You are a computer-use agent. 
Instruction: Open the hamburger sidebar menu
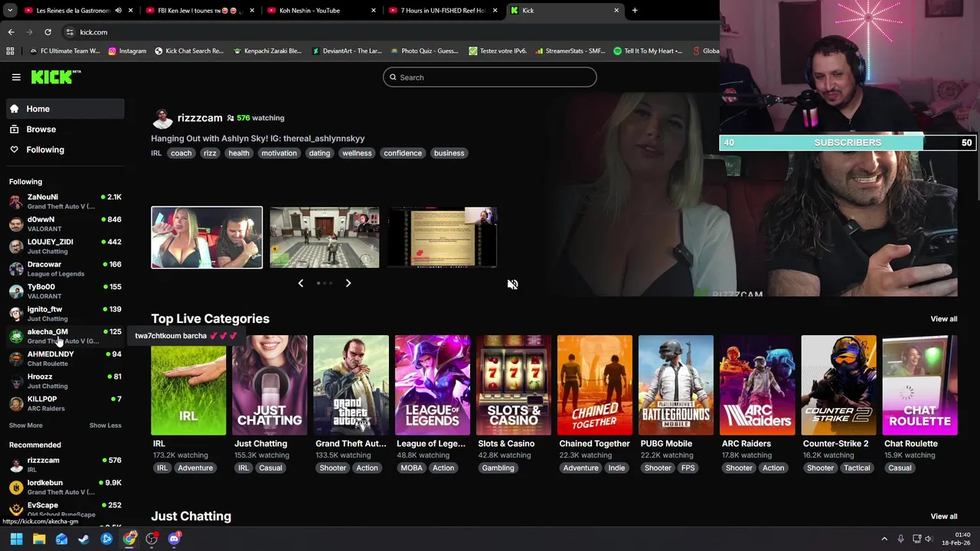pyautogui.click(x=16, y=77)
